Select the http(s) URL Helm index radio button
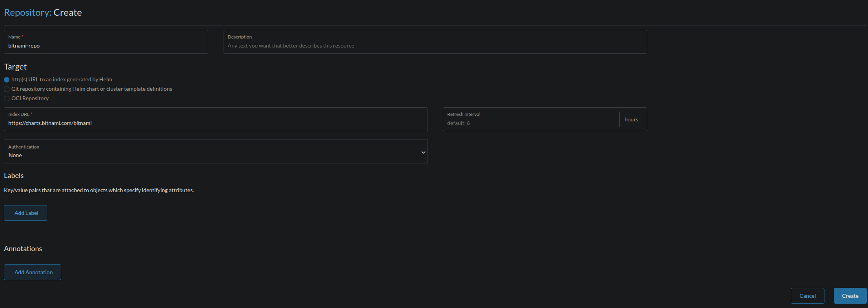The height and width of the screenshot is (308, 868). point(7,80)
